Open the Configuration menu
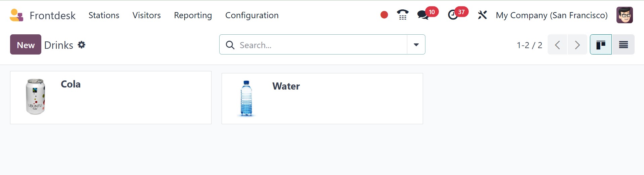 252,15
